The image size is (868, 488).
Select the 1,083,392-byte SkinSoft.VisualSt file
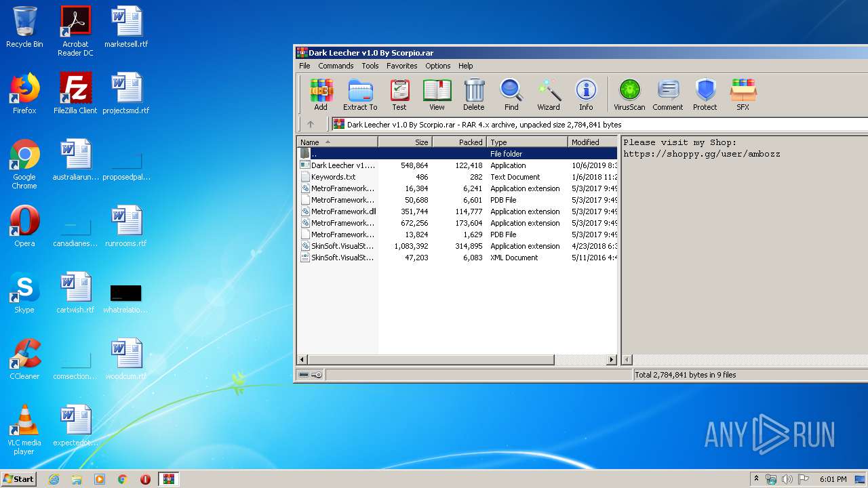(457, 246)
